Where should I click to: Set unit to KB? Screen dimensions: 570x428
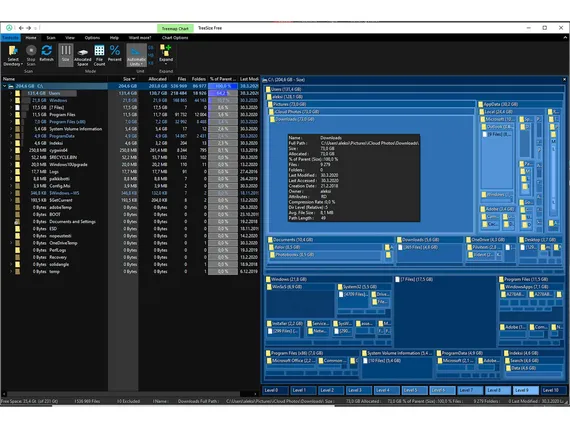pos(151,63)
